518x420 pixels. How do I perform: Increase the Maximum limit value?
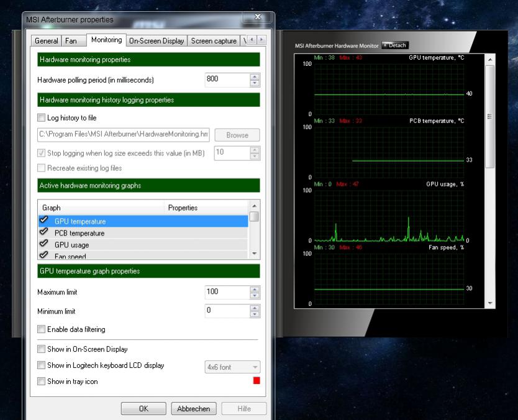[255, 289]
